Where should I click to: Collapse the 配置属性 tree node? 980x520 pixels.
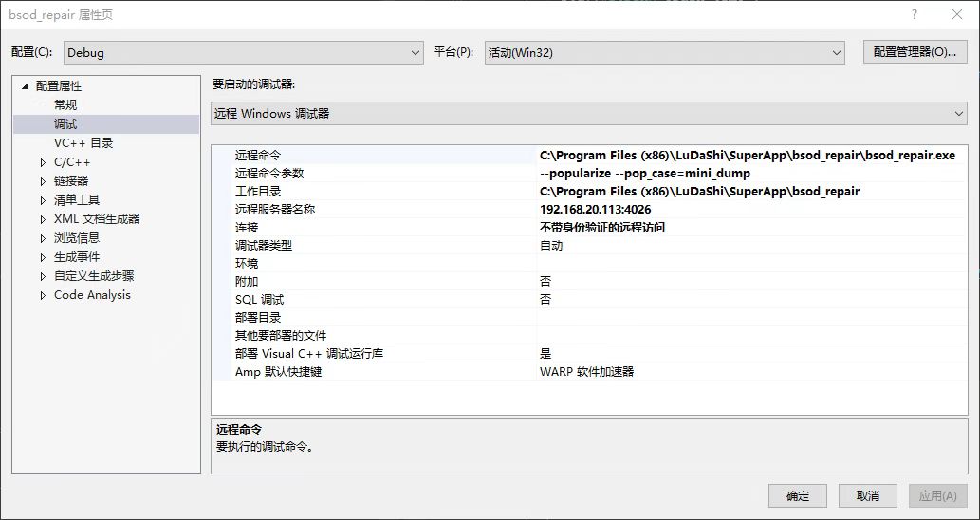click(x=26, y=86)
